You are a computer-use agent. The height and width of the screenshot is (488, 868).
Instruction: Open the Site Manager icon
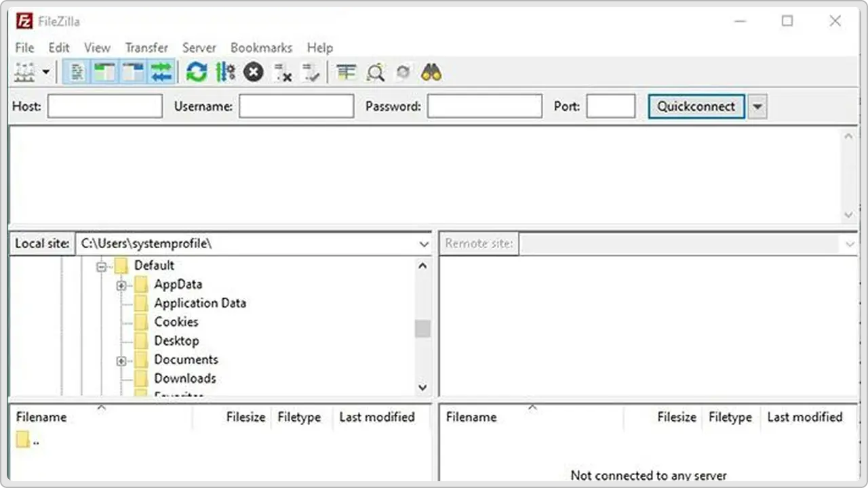point(24,71)
